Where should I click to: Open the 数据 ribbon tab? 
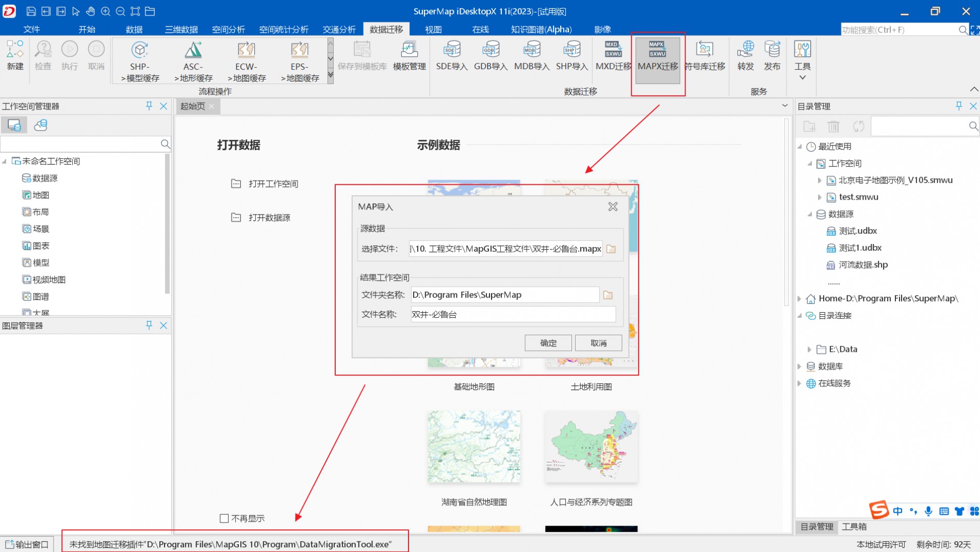click(134, 29)
